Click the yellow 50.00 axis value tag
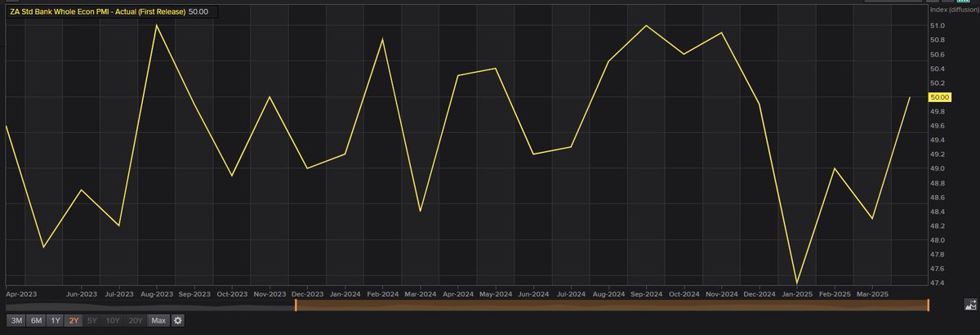980x335 pixels. click(940, 97)
